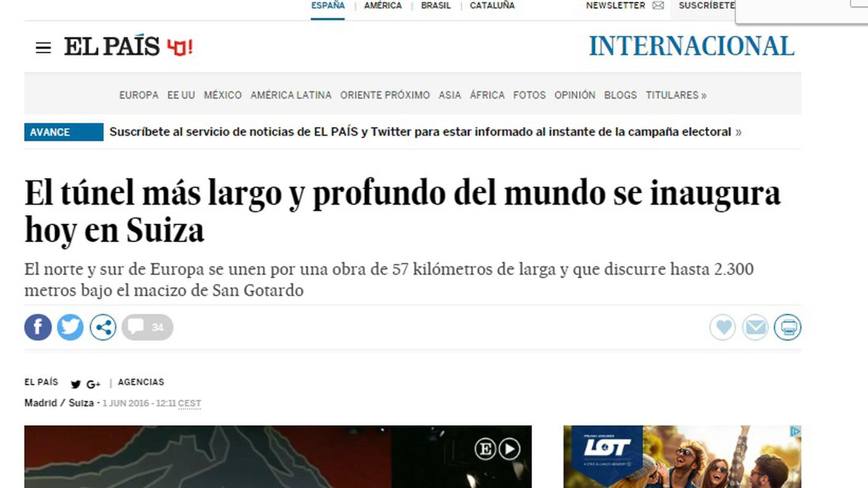
Task: Click the CEST timezone abbreviation
Action: (x=189, y=404)
